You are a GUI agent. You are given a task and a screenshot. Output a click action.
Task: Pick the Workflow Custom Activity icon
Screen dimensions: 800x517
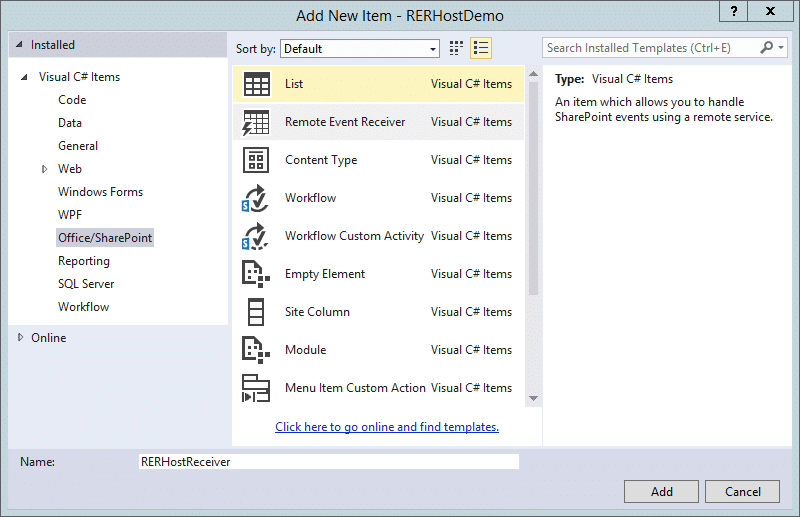click(255, 236)
